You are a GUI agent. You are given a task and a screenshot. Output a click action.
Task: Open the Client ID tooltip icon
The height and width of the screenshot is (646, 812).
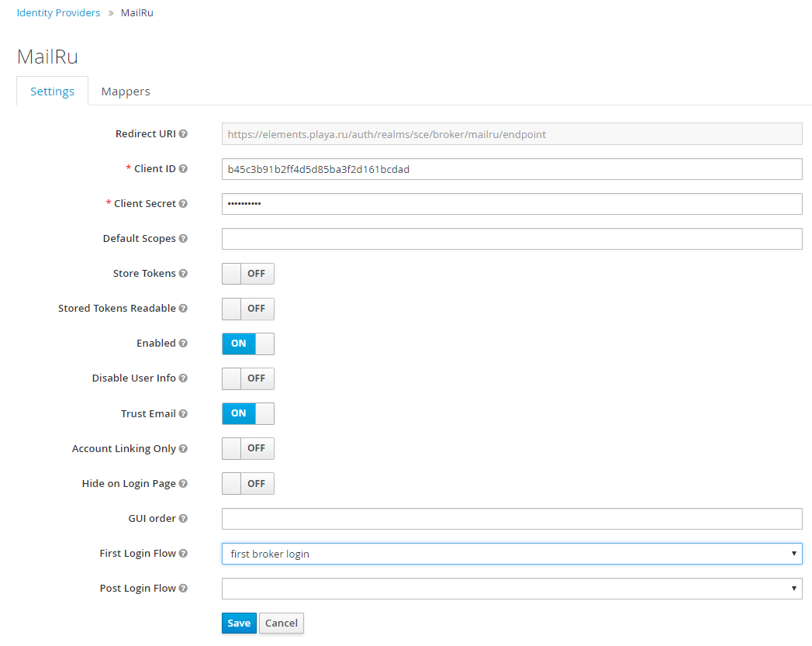(183, 168)
